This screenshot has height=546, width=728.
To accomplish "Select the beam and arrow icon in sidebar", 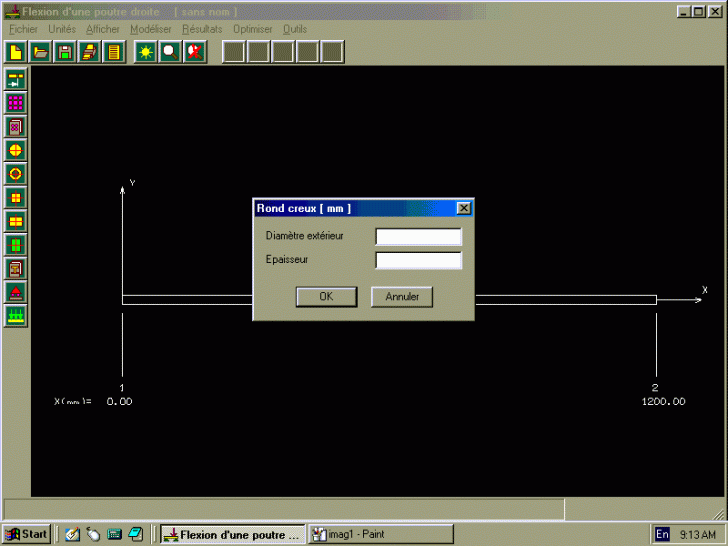I will (x=16, y=79).
